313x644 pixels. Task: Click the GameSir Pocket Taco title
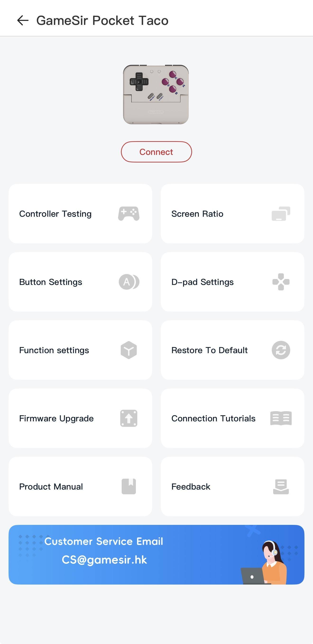click(x=102, y=21)
